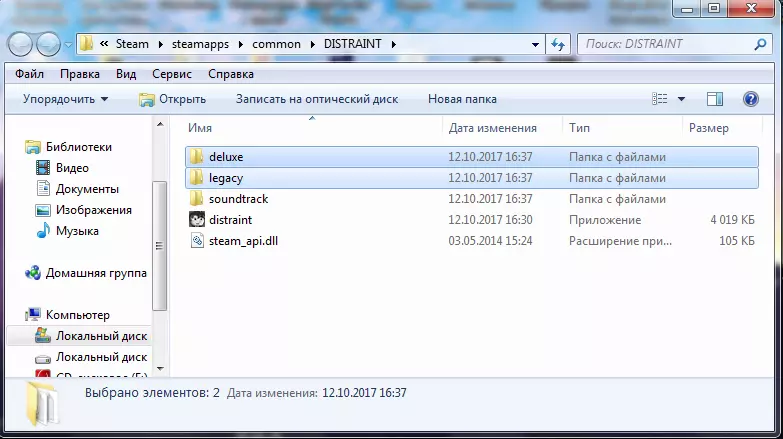The width and height of the screenshot is (783, 439).
Task: Refresh the folder view
Action: pyautogui.click(x=558, y=44)
